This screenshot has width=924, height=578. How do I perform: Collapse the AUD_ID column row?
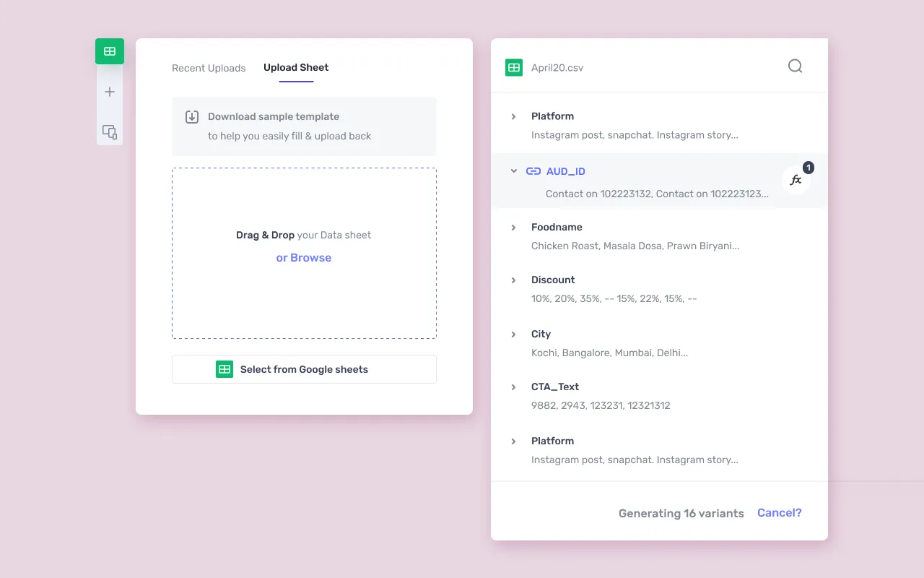pos(513,171)
